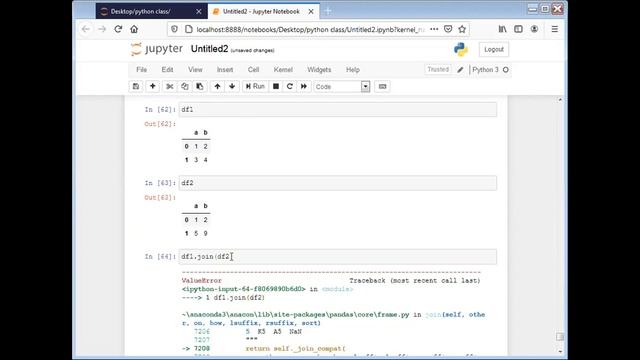Click the input cell 62 containing df1

pos(338,109)
